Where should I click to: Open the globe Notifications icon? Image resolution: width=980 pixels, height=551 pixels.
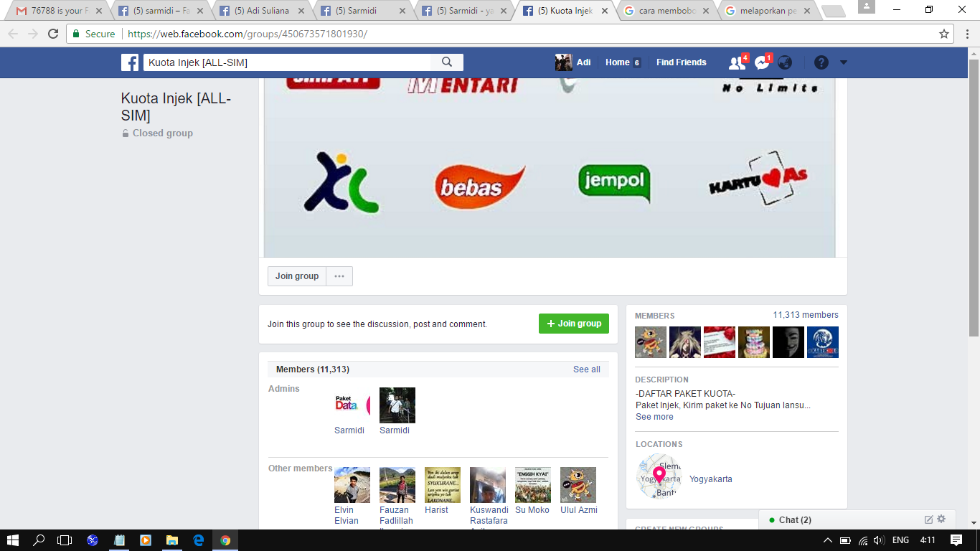pos(786,62)
